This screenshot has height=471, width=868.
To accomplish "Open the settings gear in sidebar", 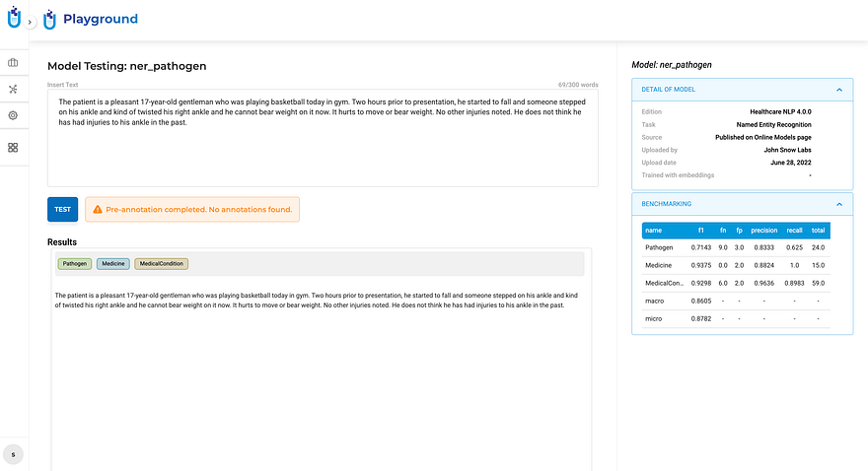I will (x=13, y=115).
